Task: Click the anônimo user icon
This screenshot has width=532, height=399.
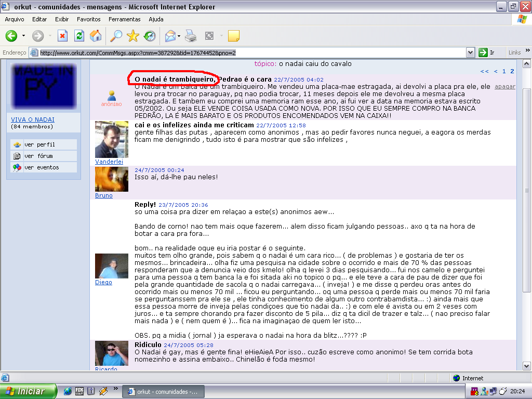Action: (111, 96)
